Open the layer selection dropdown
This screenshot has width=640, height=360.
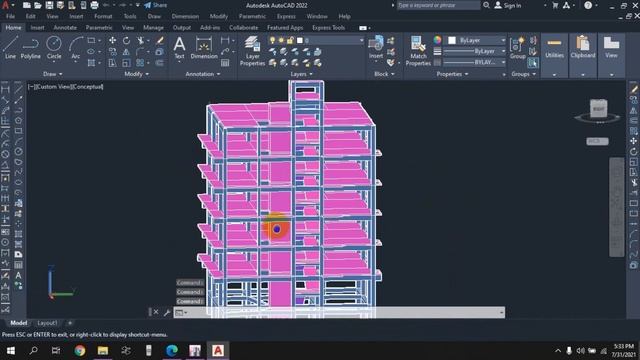coord(361,40)
